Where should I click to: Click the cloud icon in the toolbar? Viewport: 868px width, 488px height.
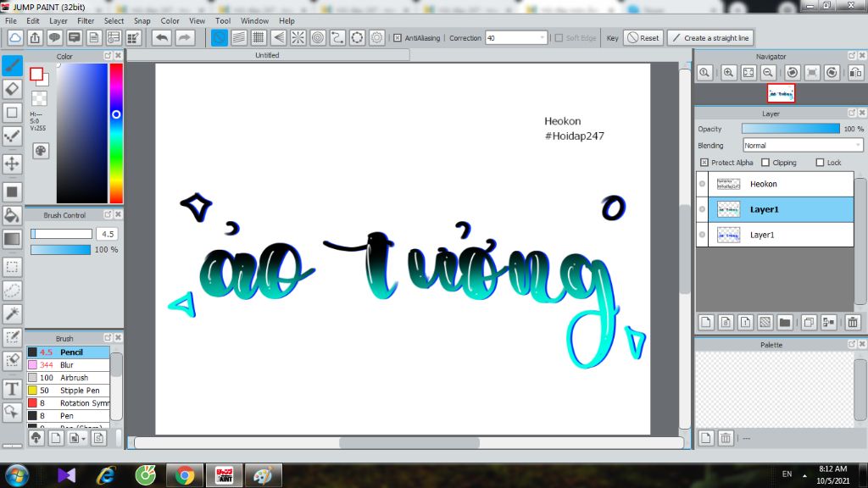15,37
